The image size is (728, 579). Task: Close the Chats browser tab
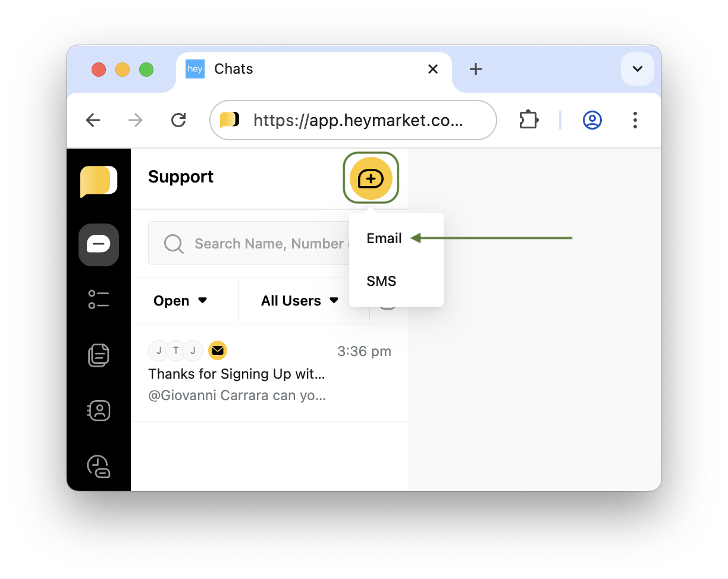point(433,70)
